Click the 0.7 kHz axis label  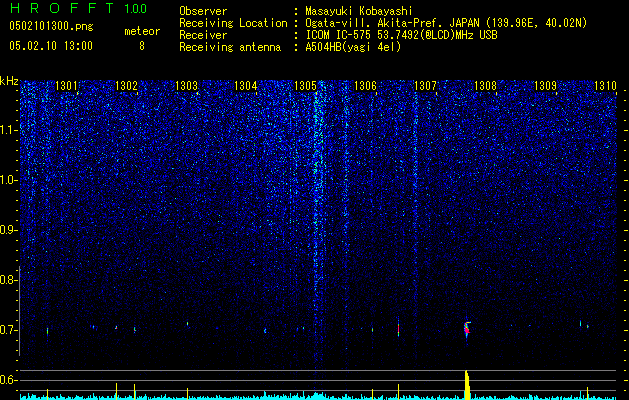pyautogui.click(x=8, y=330)
